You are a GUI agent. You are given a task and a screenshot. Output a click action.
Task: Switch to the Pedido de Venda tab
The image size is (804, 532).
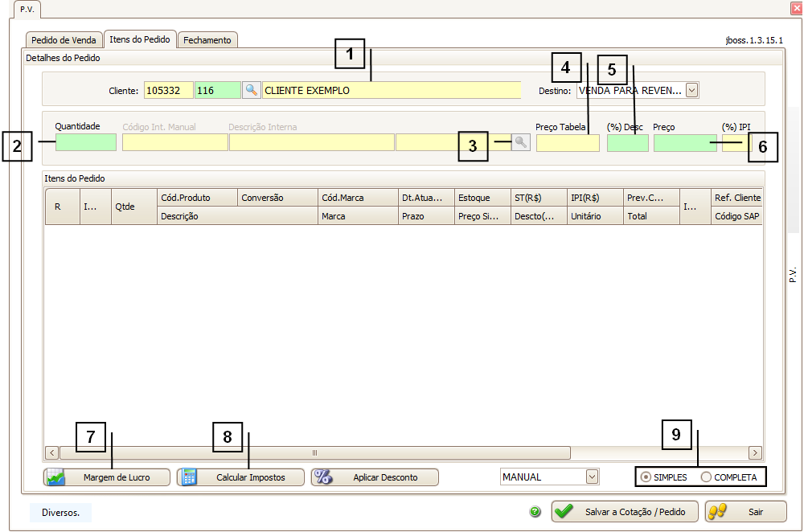pos(64,40)
